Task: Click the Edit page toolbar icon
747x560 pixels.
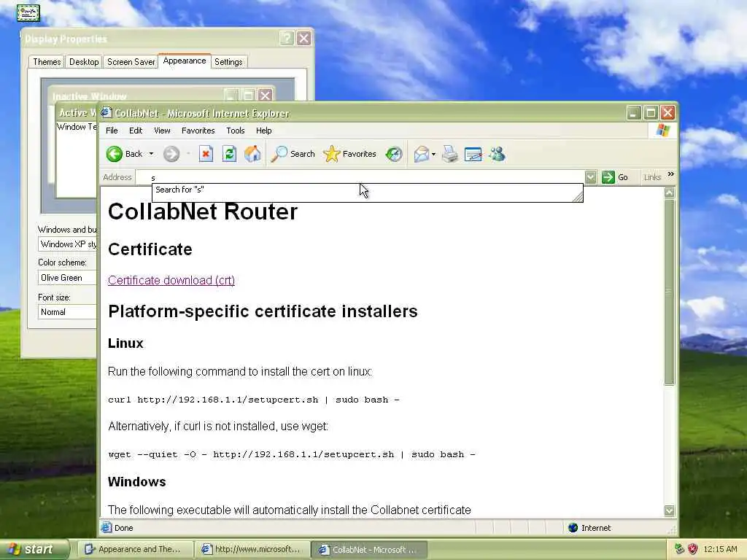Action: coord(473,154)
